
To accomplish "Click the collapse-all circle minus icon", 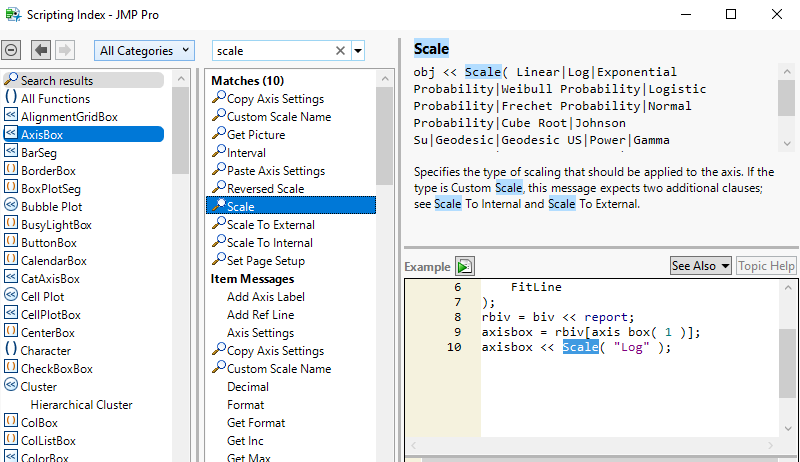I will click(11, 50).
